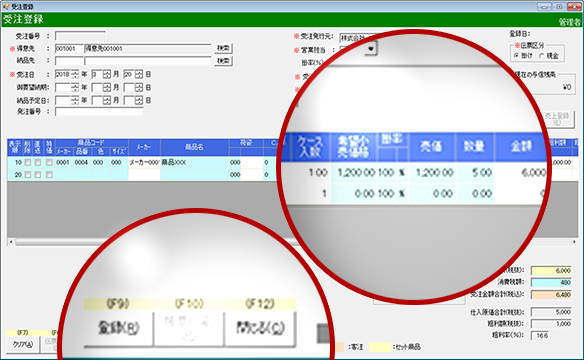Click the 粗利率 field showing 16.6
Screen dimensions: 584x360
[x=541, y=335]
